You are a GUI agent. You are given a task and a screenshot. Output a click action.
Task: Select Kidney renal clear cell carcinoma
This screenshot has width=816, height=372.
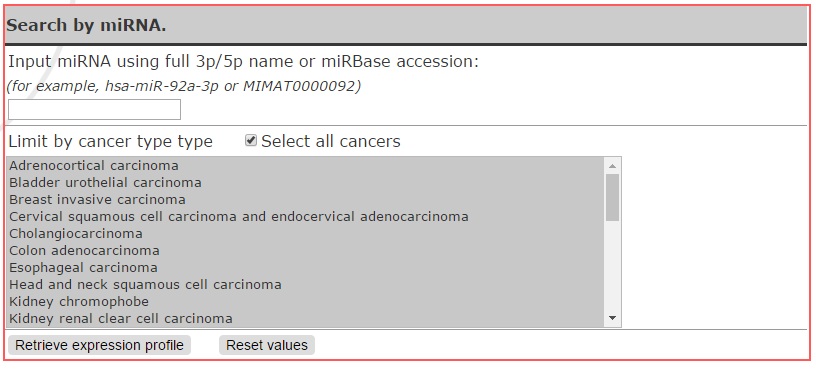click(x=305, y=318)
